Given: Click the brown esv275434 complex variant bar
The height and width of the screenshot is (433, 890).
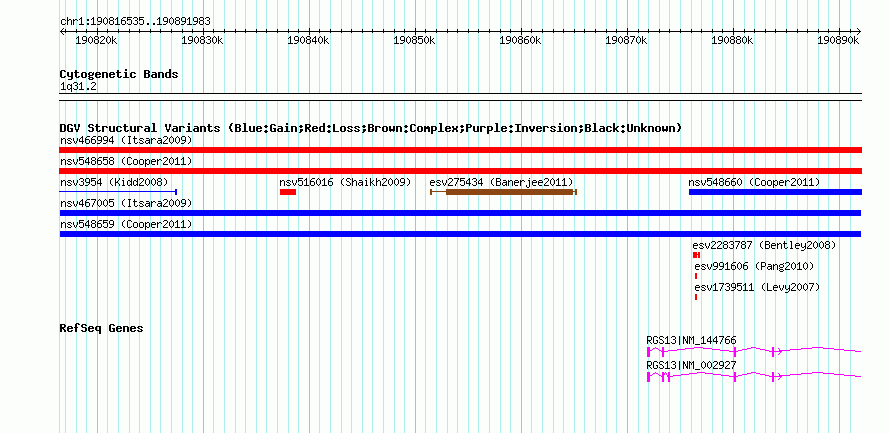Looking at the screenshot, I should [503, 192].
